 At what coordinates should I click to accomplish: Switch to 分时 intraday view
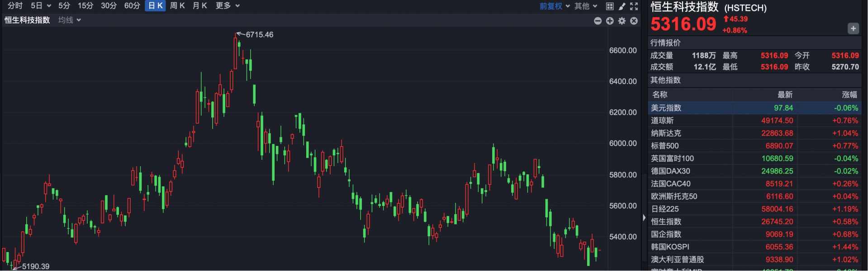15,5
